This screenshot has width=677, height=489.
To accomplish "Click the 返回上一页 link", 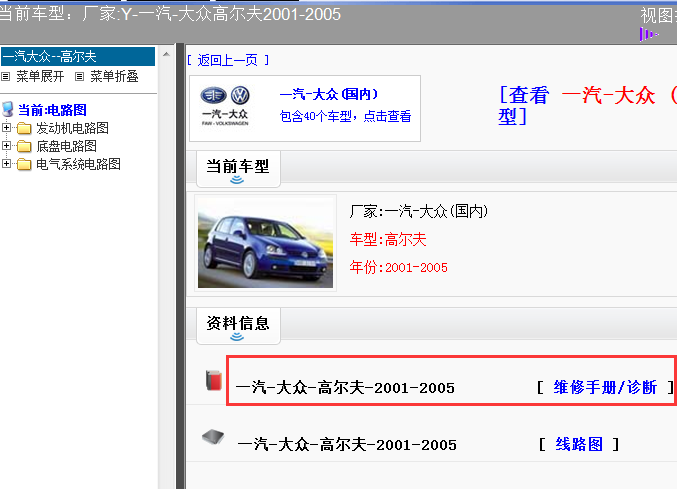I will tap(228, 60).
